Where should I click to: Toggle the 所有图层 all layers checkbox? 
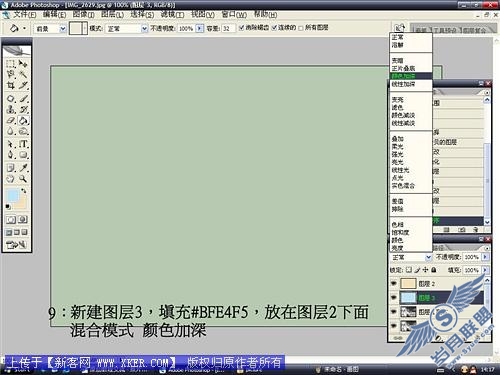point(301,28)
